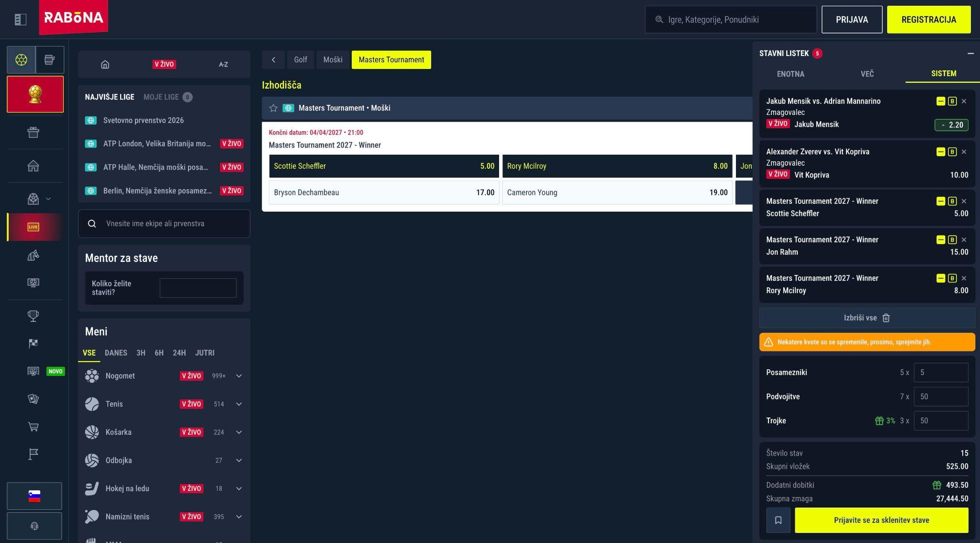Screen dimensions: 980x543
Task: Click the Podvojitve stake input field
Action: (941, 396)
